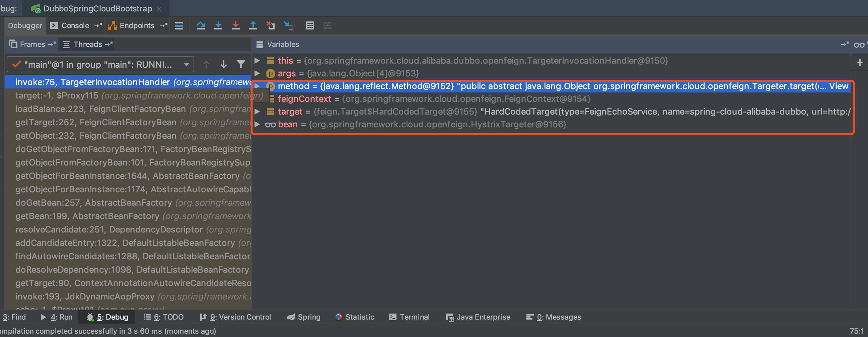Image resolution: width=868 pixels, height=337 pixels.
Task: Close the DubboSpringCloudBootstrap debug tab
Action: coord(159,9)
